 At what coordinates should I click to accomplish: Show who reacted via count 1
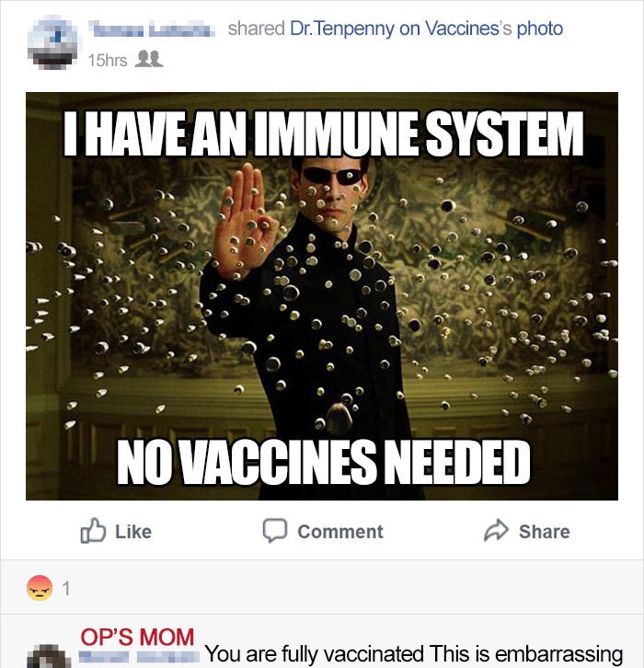[x=66, y=588]
